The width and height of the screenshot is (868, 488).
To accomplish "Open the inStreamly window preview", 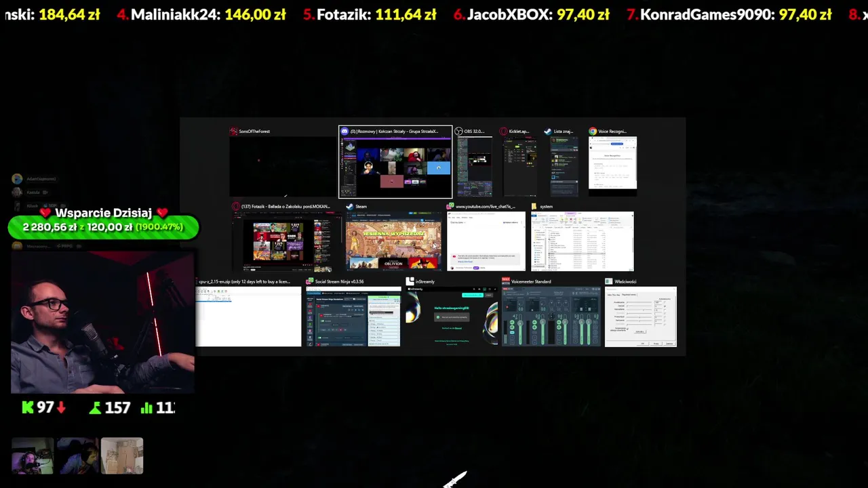I will pos(452,317).
